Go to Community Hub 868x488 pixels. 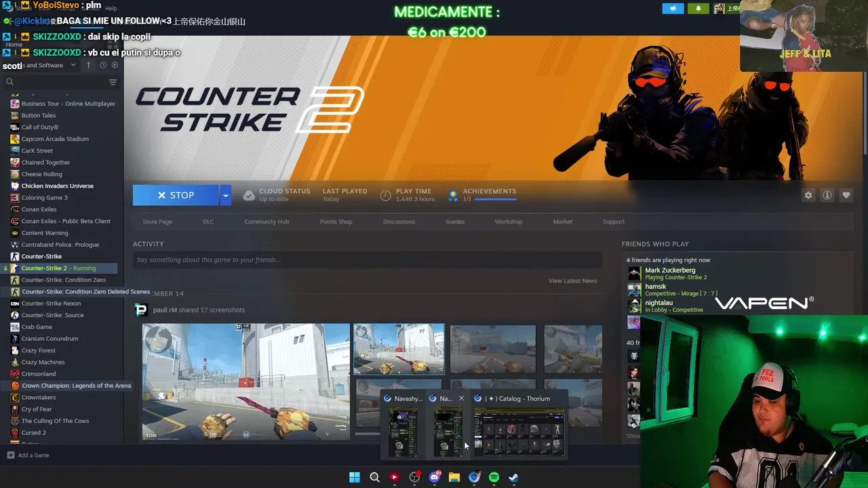267,222
